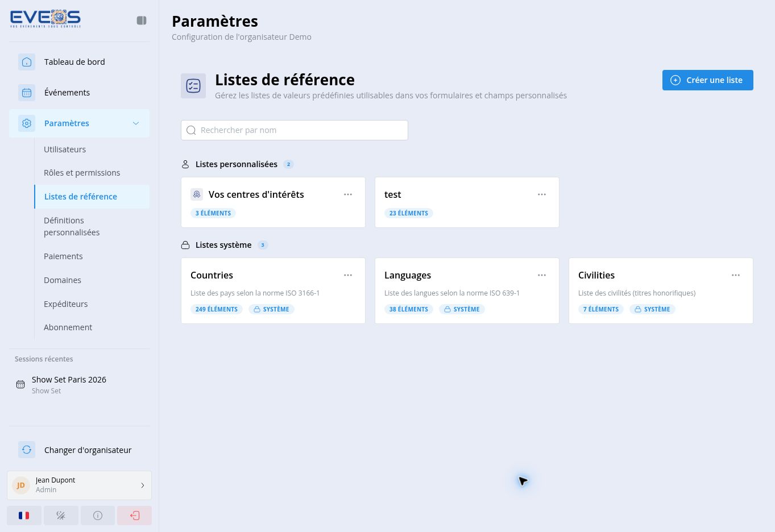
Task: Open the three-dot menu on Civilities
Action: pos(736,275)
